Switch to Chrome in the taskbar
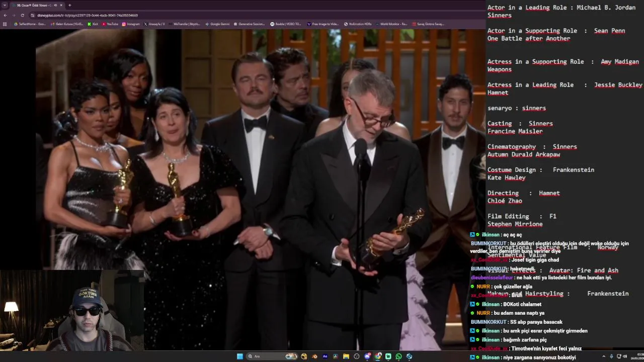This screenshot has width=644, height=362. (x=378, y=356)
